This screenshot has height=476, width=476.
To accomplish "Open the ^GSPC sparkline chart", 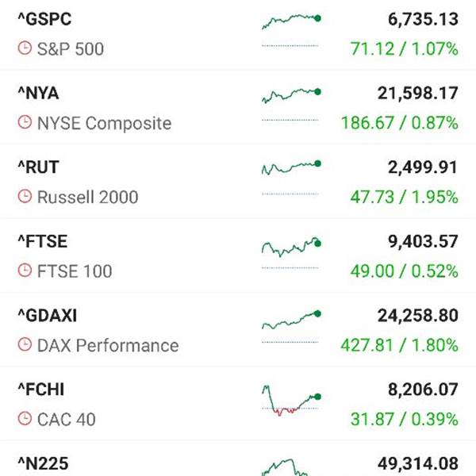I will click(291, 25).
